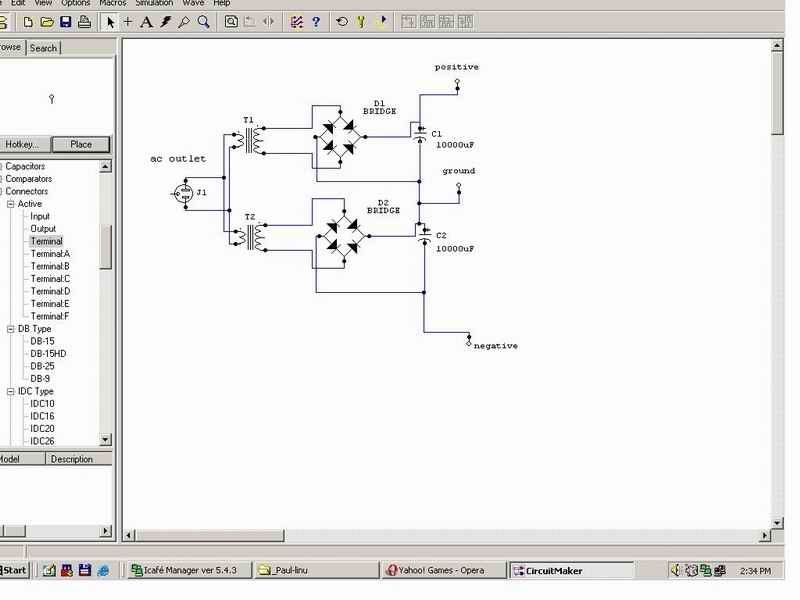Click the canvas vertical scrollbar thumb
Image resolution: width=800 pixels, height=600 pixels.
[777, 93]
